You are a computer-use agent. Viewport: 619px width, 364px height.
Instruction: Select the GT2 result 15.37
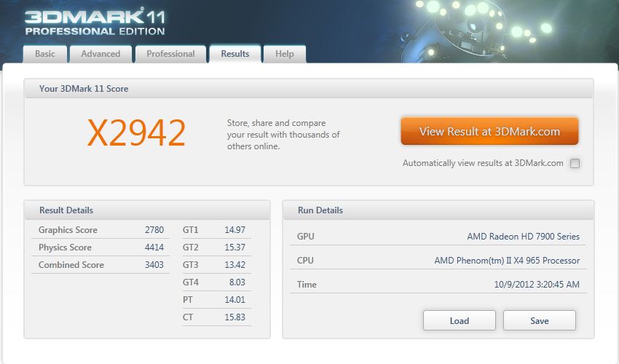click(235, 247)
